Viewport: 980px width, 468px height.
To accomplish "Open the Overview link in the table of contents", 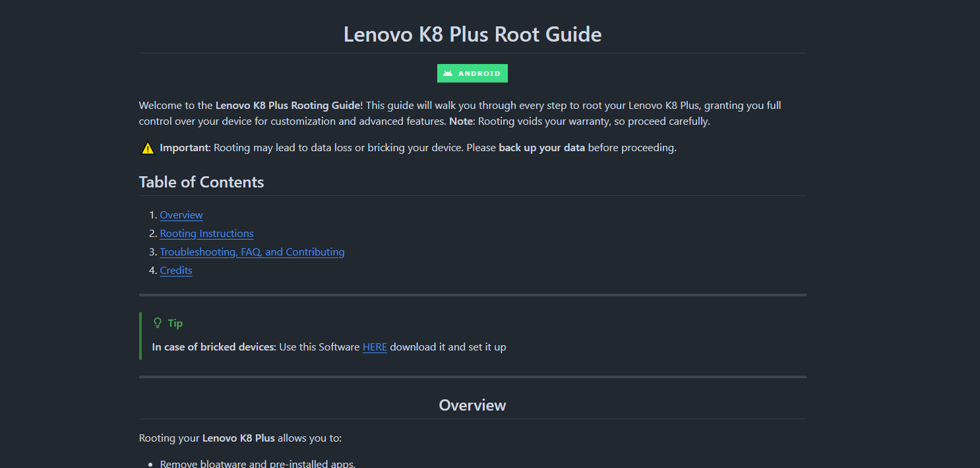I will pos(181,215).
